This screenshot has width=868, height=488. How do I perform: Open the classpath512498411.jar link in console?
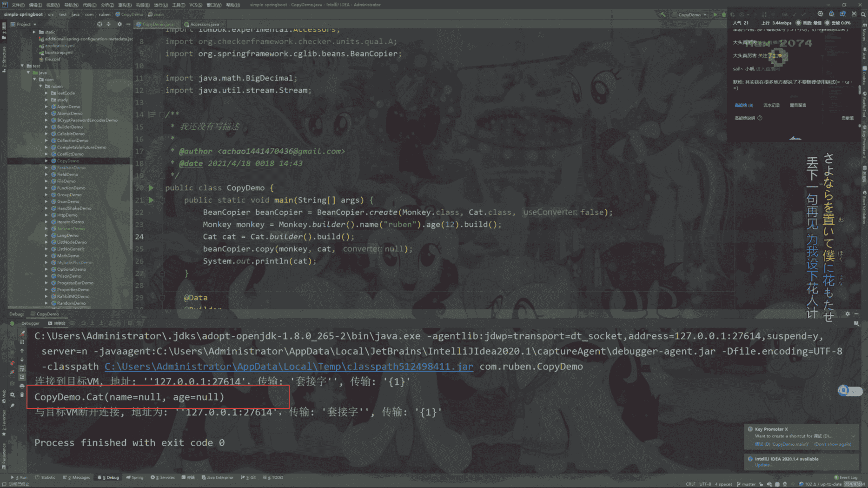289,367
